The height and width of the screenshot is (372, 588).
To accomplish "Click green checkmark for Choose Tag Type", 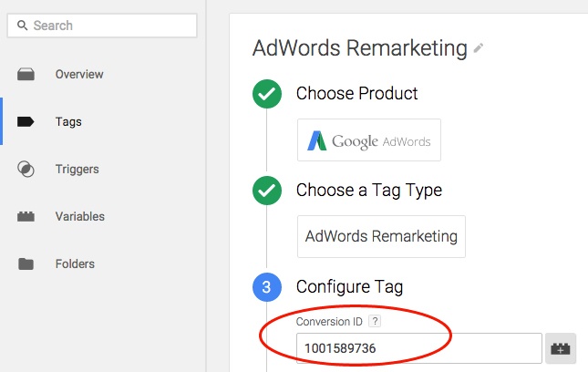I will [x=266, y=191].
